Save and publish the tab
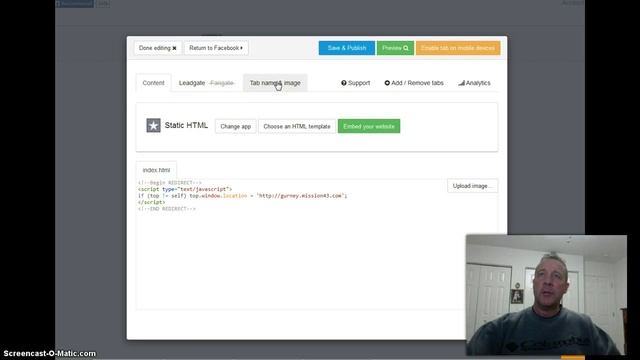Viewport: 640px width, 360px height. 347,48
